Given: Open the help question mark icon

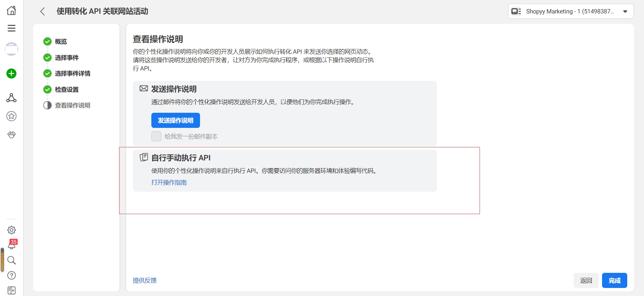Looking at the screenshot, I should click(x=11, y=275).
